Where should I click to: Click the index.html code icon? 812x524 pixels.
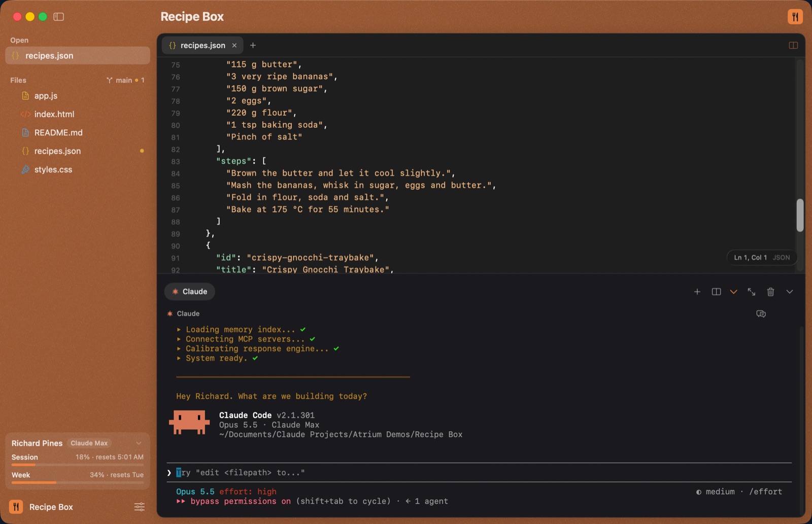click(x=25, y=114)
